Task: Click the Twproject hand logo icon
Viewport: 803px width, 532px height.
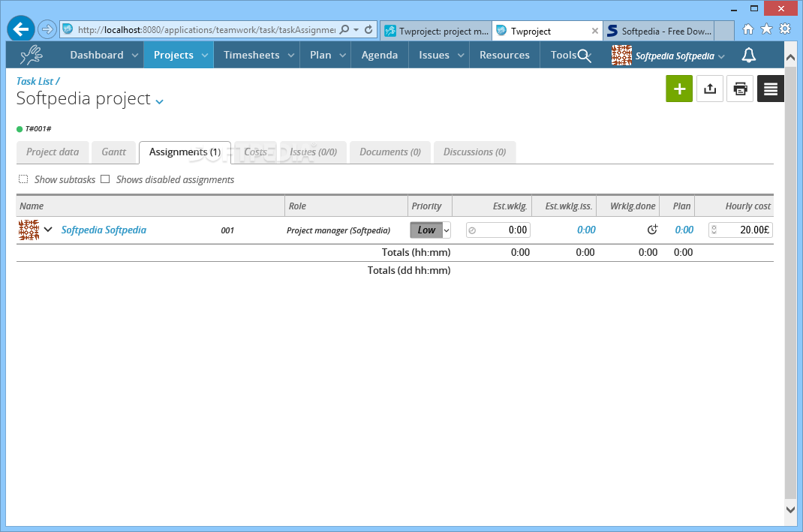Action: (32, 55)
